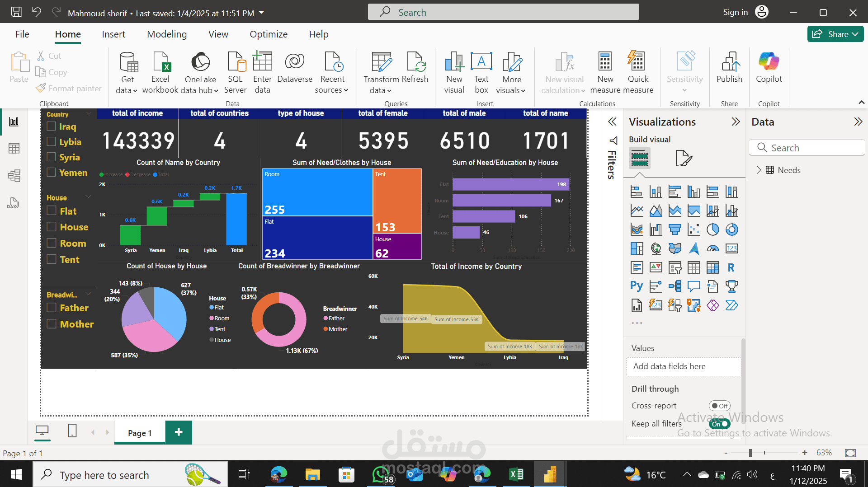Select the donut chart visual type
The width and height of the screenshot is (868, 487).
[x=731, y=230]
